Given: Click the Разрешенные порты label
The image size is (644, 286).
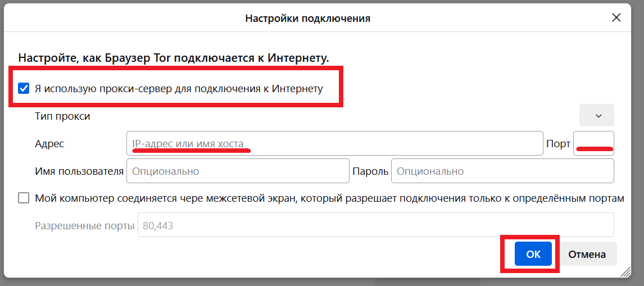Looking at the screenshot, I should (85, 225).
